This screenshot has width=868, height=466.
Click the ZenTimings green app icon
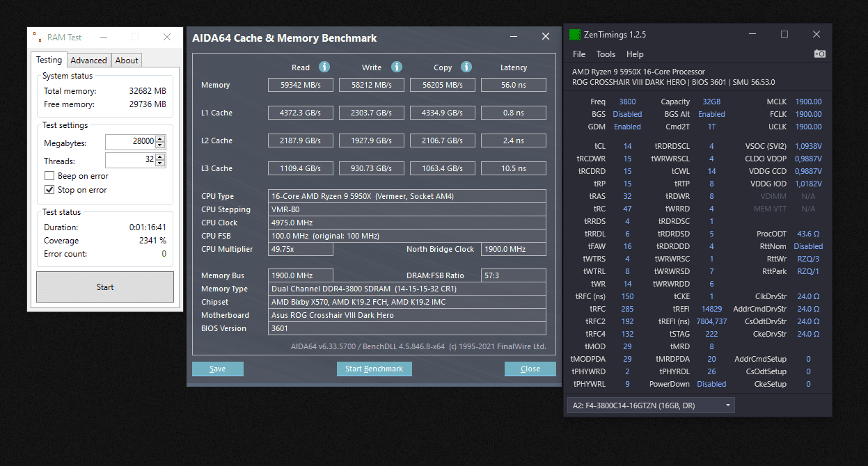(575, 34)
